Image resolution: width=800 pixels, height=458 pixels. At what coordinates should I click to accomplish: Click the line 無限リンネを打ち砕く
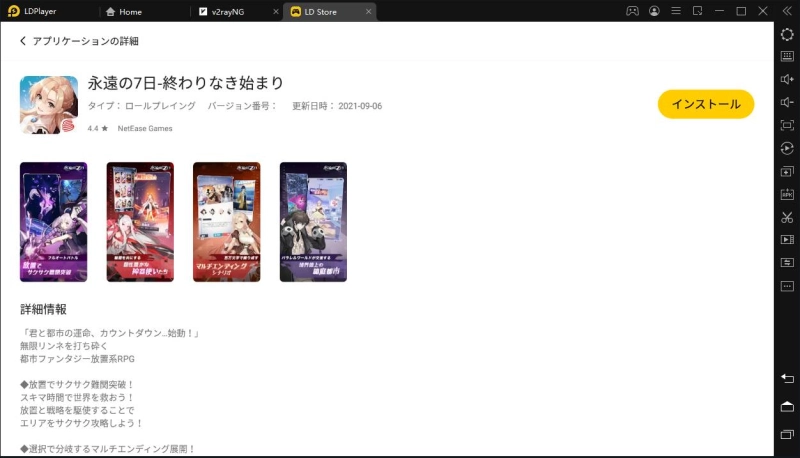(64, 346)
